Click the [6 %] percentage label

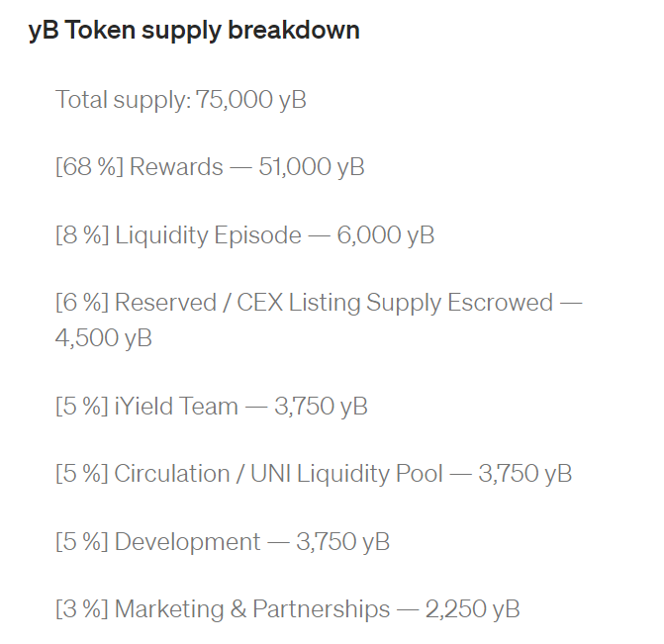coord(82,303)
